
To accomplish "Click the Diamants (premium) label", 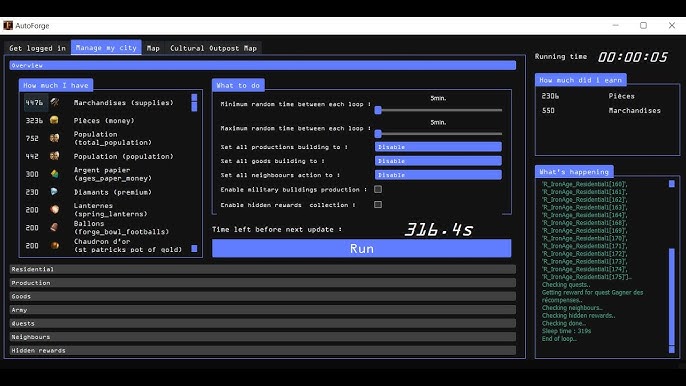I will pos(112,192).
